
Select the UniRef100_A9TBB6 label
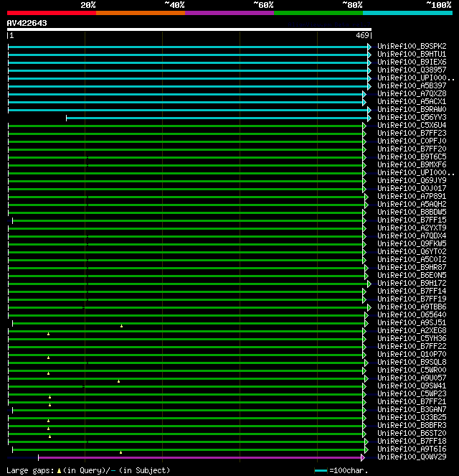412,307
